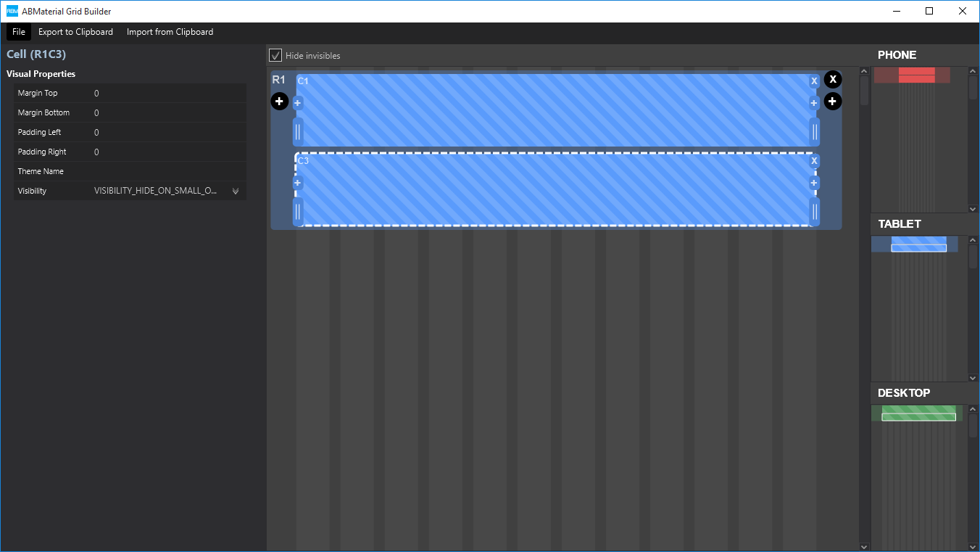Delete row R1 using its black X icon
This screenshot has width=980, height=552.
pyautogui.click(x=832, y=80)
